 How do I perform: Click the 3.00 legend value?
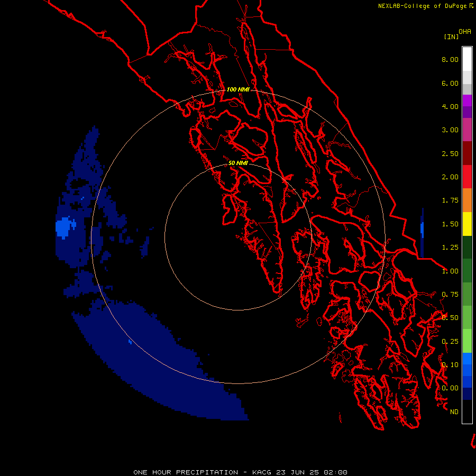[x=450, y=130]
